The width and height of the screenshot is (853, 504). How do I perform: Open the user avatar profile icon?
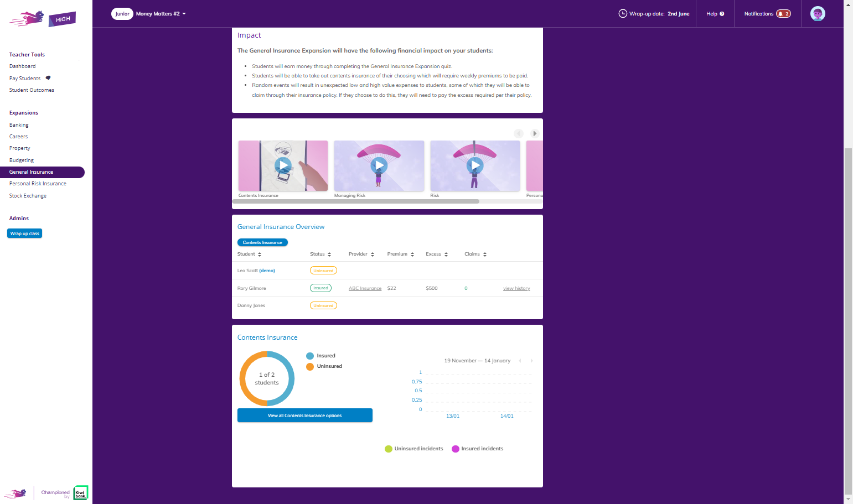[818, 14]
